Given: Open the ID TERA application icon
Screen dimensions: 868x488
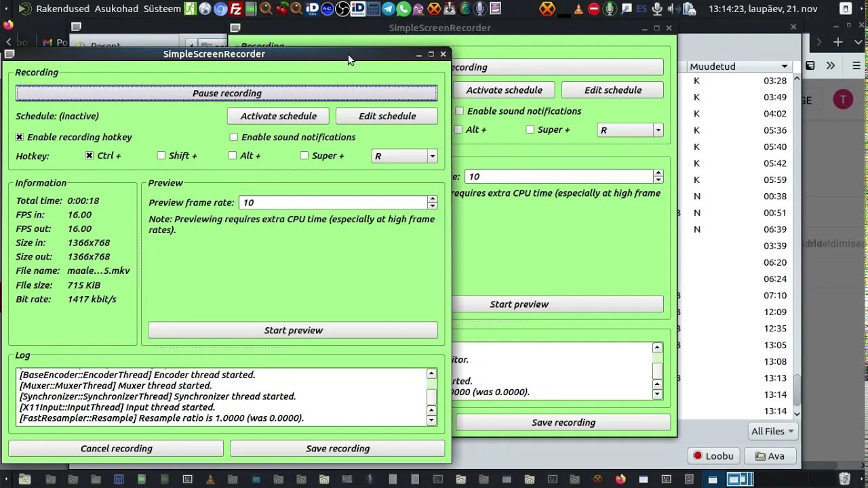Looking at the screenshot, I should click(312, 9).
